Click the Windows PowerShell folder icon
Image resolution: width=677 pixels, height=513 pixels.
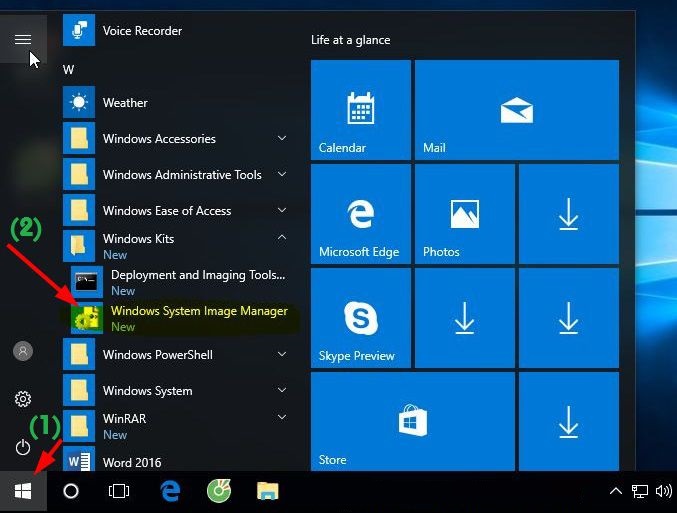79,354
